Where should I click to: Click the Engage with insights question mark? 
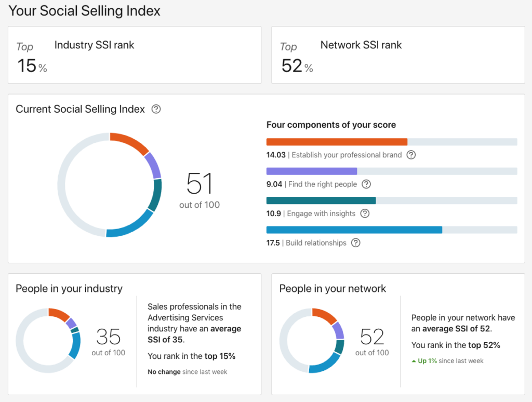(x=365, y=213)
